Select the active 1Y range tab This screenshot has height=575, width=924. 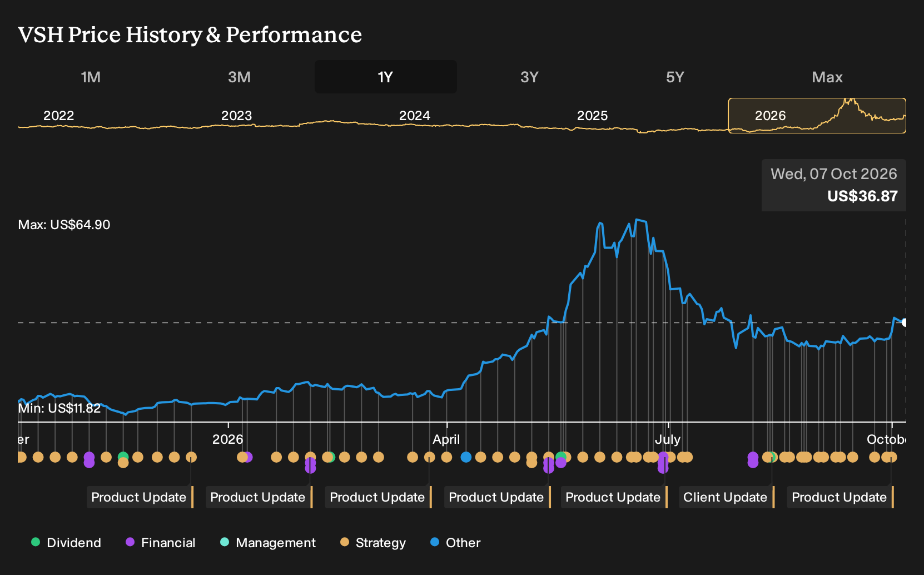pyautogui.click(x=386, y=77)
